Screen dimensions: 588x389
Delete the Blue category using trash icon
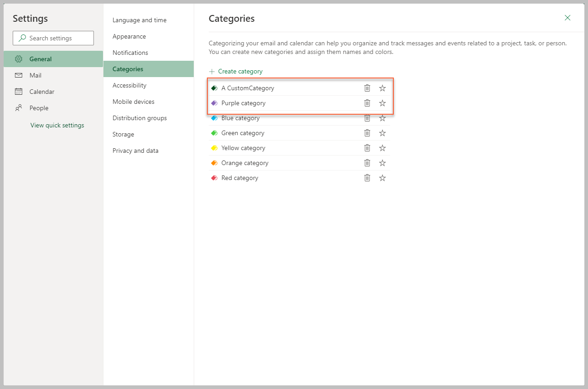pyautogui.click(x=367, y=118)
